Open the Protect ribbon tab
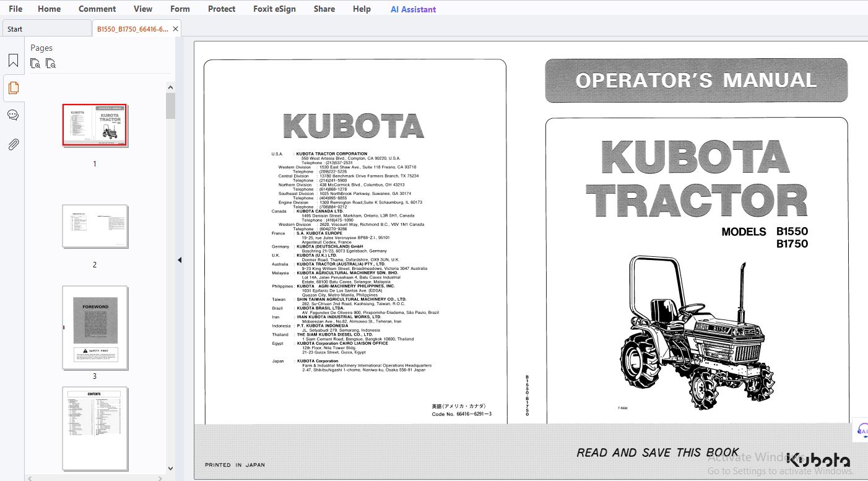This screenshot has height=481, width=868. coord(222,9)
